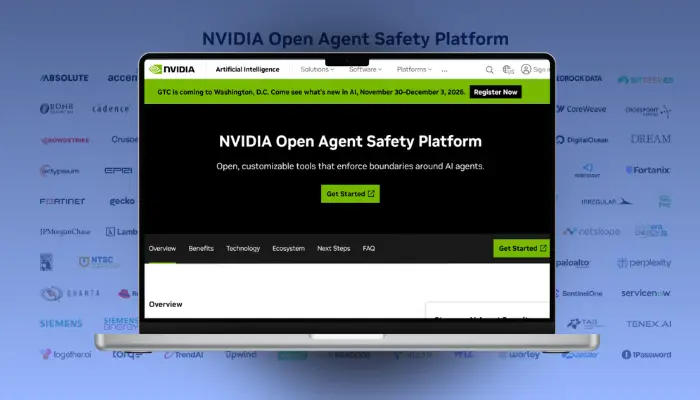Click the Crosspoint Capital logo
The width and height of the screenshot is (700, 400).
[648, 111]
